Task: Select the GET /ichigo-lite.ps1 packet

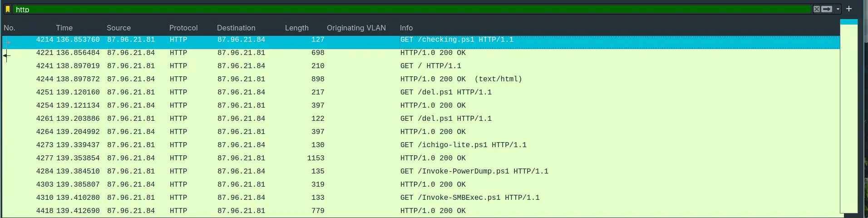Action: (x=463, y=145)
